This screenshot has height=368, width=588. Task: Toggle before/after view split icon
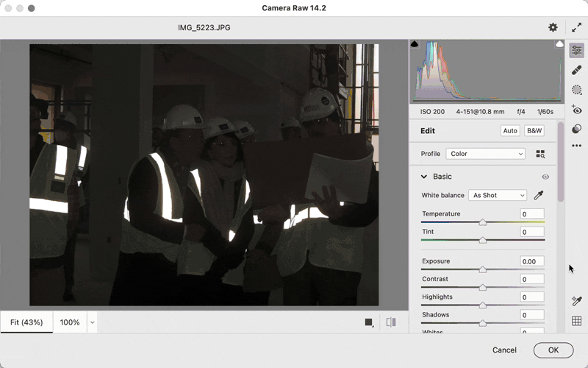(x=391, y=322)
